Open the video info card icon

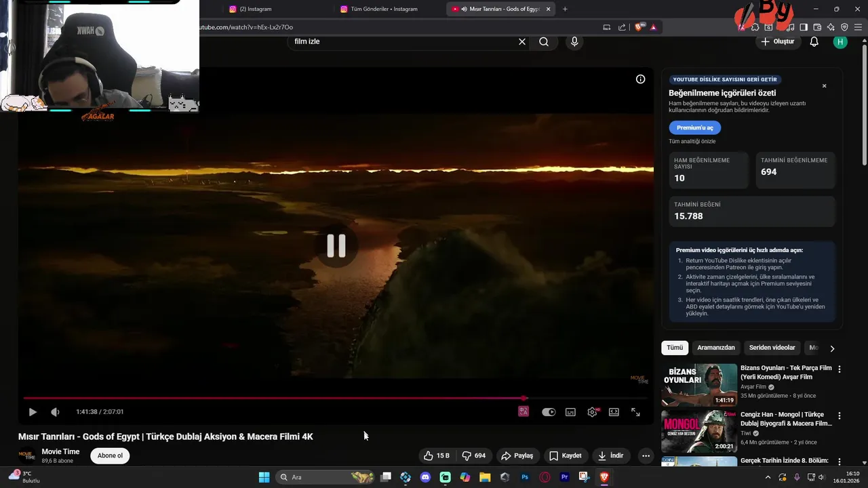pyautogui.click(x=640, y=79)
